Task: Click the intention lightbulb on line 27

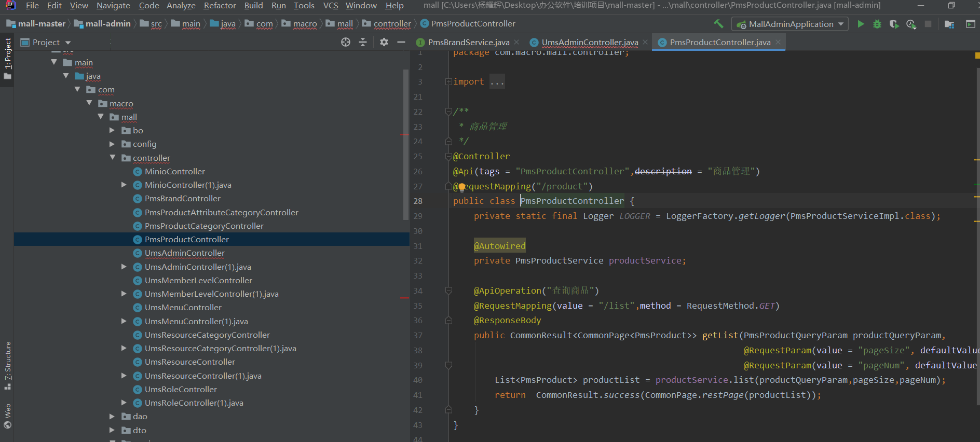Action: tap(461, 187)
